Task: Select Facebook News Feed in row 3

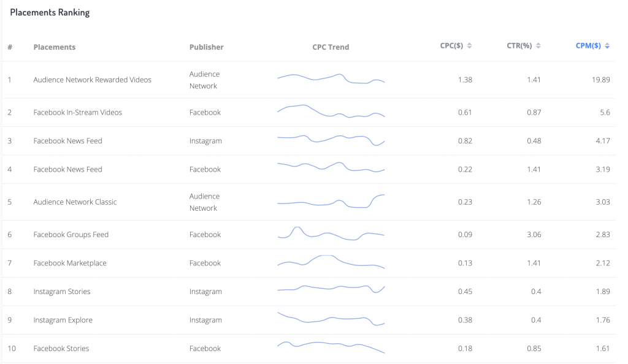Action: point(67,141)
